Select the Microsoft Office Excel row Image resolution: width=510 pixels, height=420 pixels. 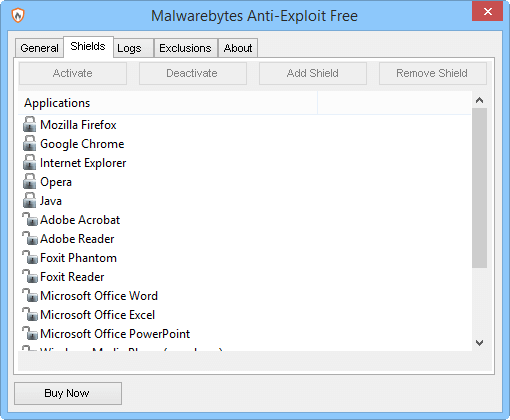pyautogui.click(x=245, y=315)
